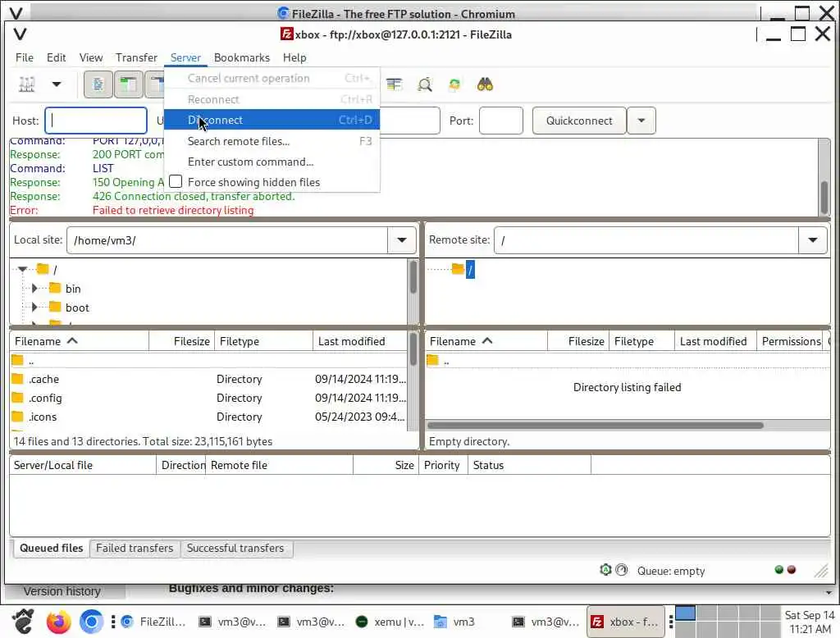Screen dimensions: 840x638
Task: Expand the boot folder in local tree
Action: (x=34, y=307)
